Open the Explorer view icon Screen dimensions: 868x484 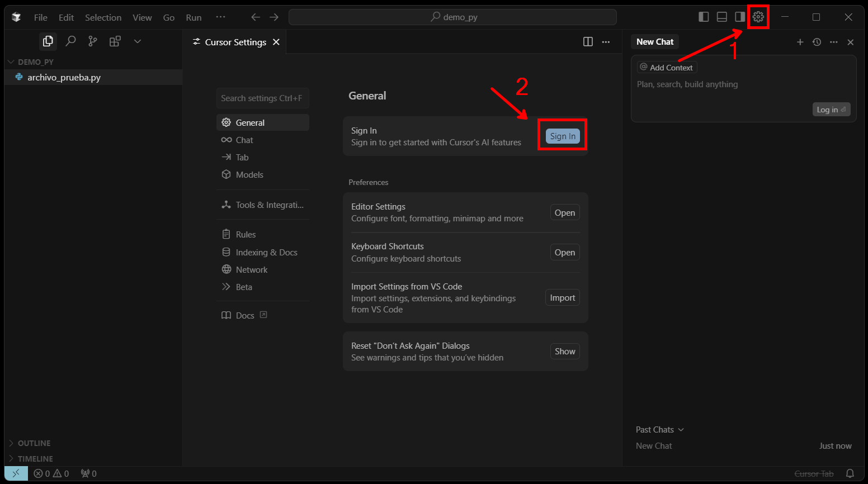pyautogui.click(x=48, y=41)
